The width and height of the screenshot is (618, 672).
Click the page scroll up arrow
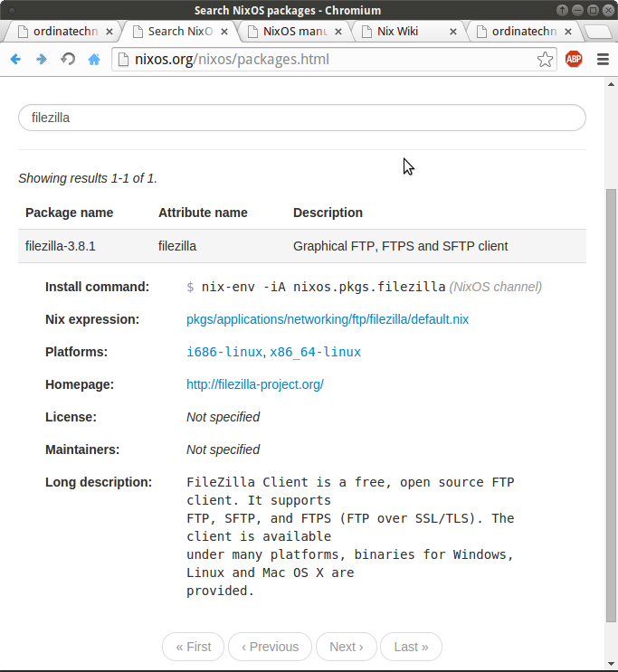click(x=611, y=84)
